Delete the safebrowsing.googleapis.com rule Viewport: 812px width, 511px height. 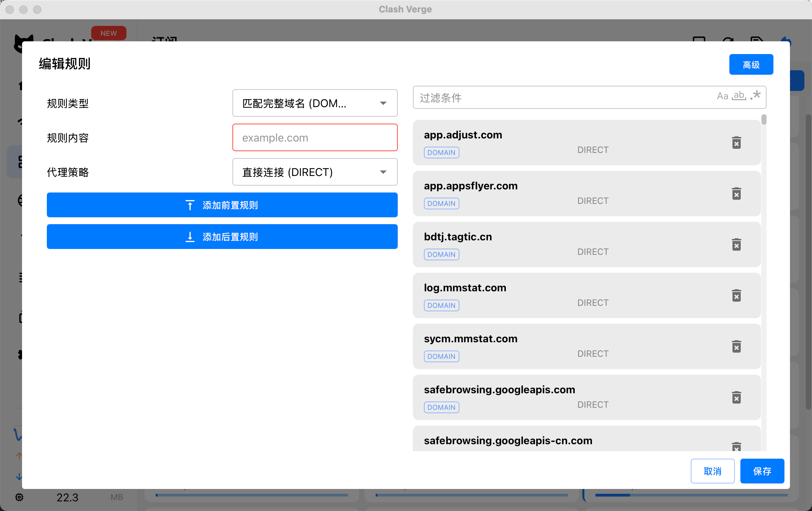click(736, 397)
